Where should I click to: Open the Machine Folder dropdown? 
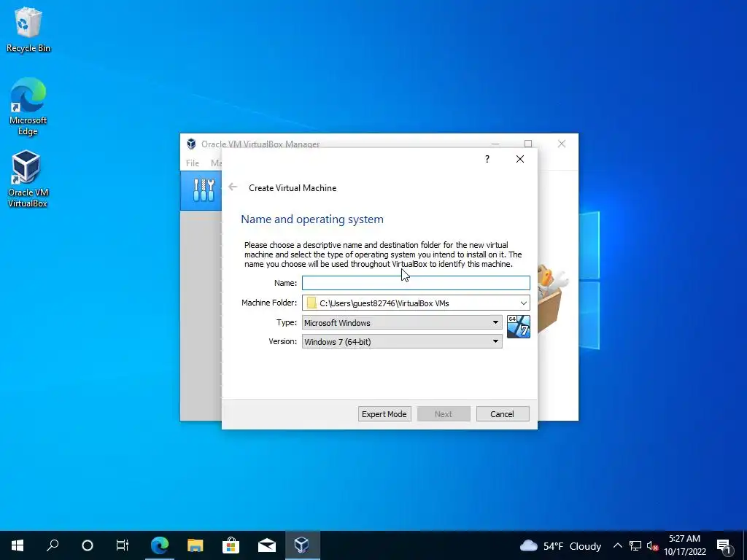point(523,303)
